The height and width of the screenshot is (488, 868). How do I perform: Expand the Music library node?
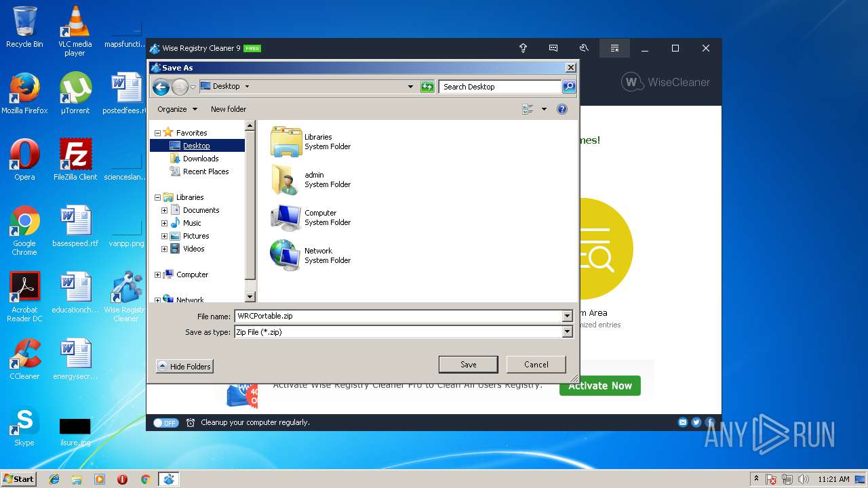[164, 223]
